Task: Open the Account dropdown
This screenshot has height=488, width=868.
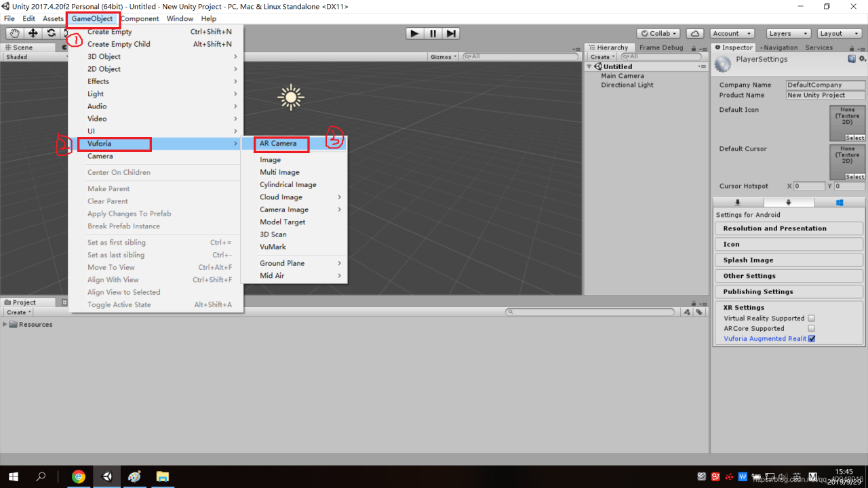Action: tap(732, 33)
